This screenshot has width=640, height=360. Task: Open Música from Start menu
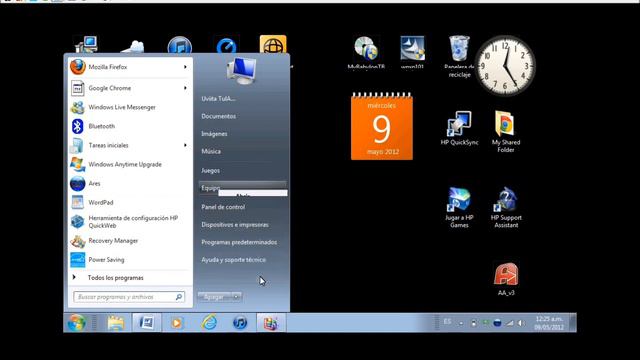(211, 151)
